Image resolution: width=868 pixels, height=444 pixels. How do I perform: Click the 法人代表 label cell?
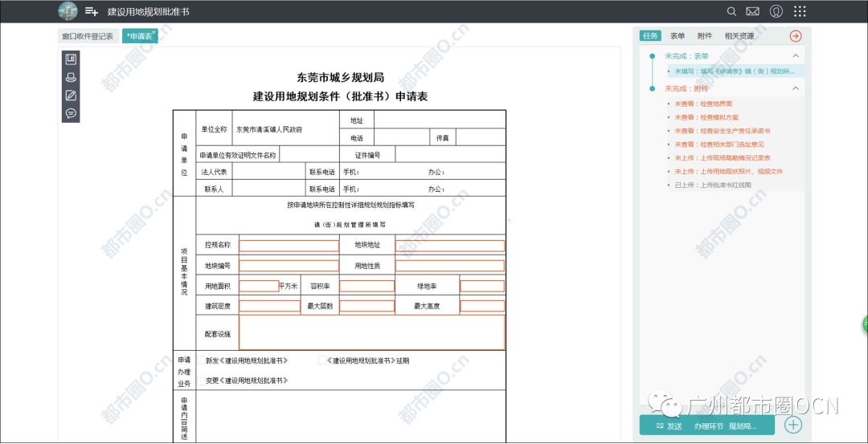tap(215, 172)
